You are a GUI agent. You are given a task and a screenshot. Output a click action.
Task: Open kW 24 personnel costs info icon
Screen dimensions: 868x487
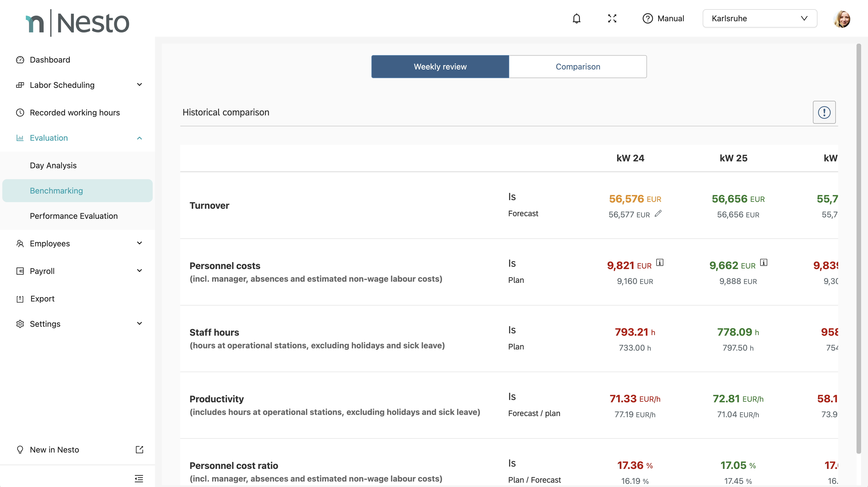[660, 262]
